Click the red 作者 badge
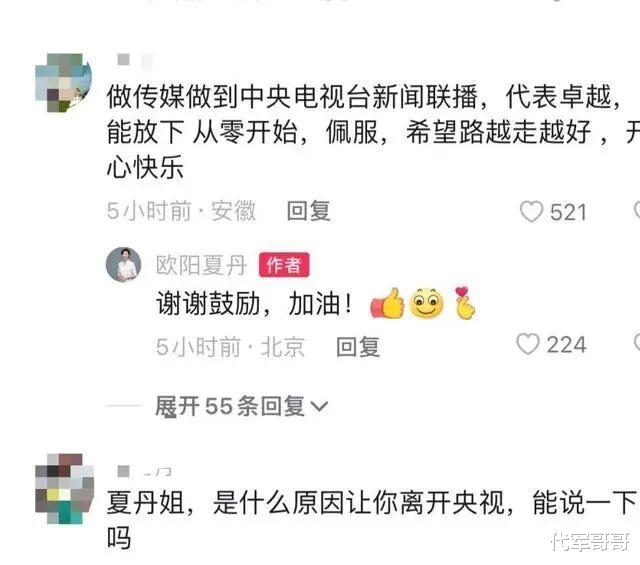 pyautogui.click(x=284, y=265)
